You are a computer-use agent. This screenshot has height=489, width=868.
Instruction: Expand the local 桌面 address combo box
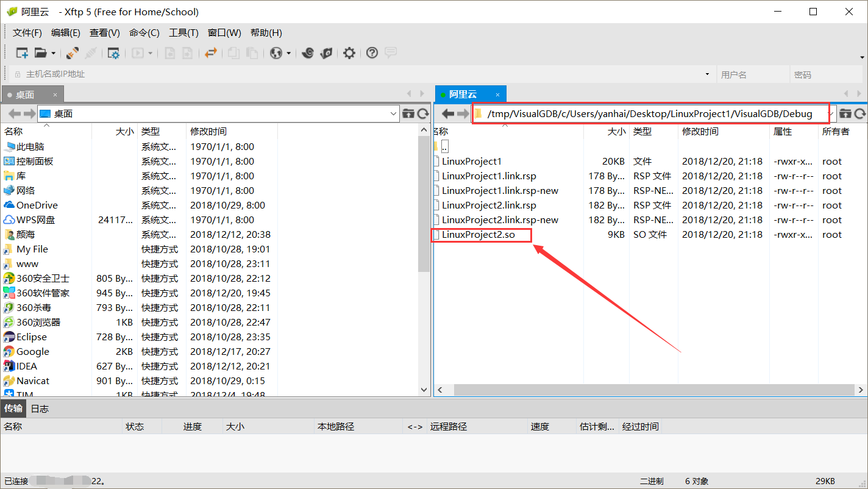(x=393, y=113)
